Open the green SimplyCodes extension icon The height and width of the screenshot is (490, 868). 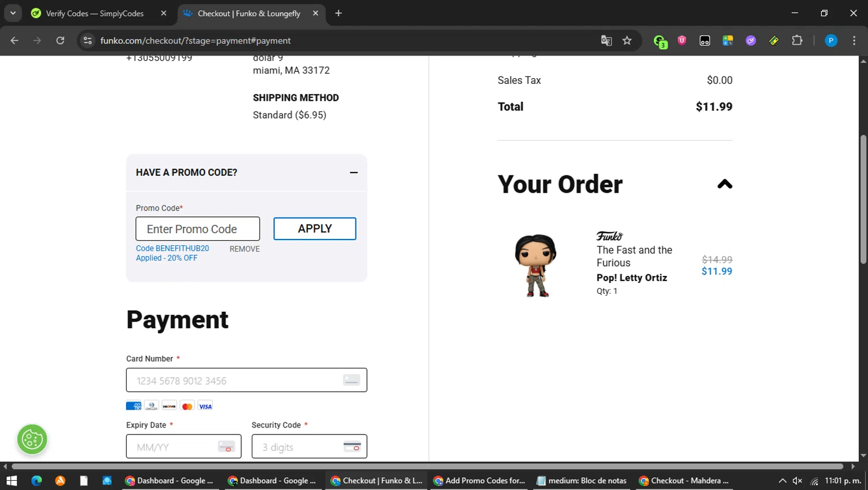[660, 41]
